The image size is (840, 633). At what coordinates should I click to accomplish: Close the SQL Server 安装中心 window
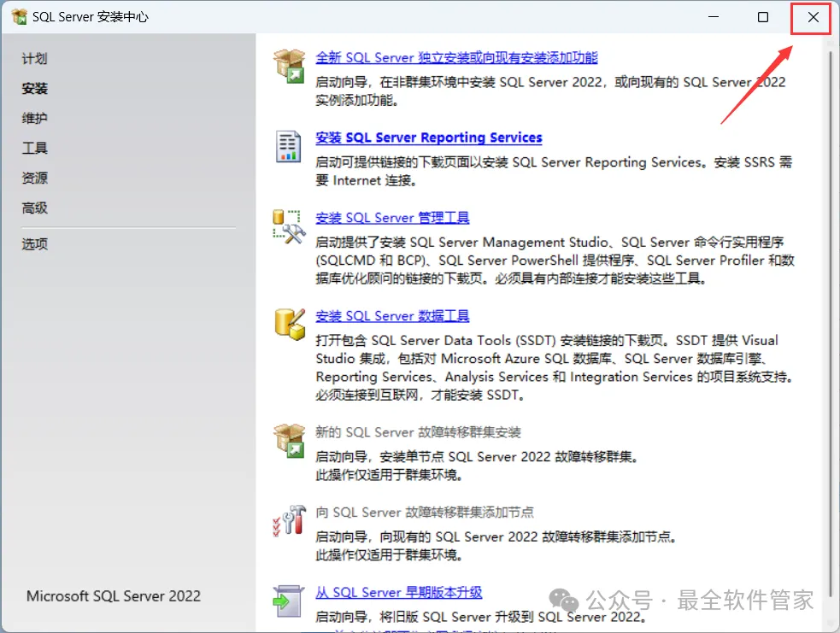tap(813, 16)
